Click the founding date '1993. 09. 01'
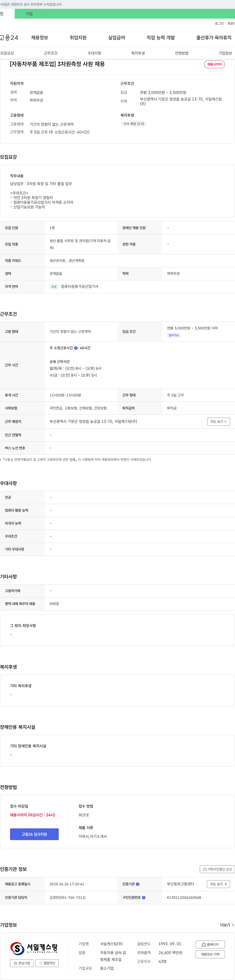 pos(170,944)
